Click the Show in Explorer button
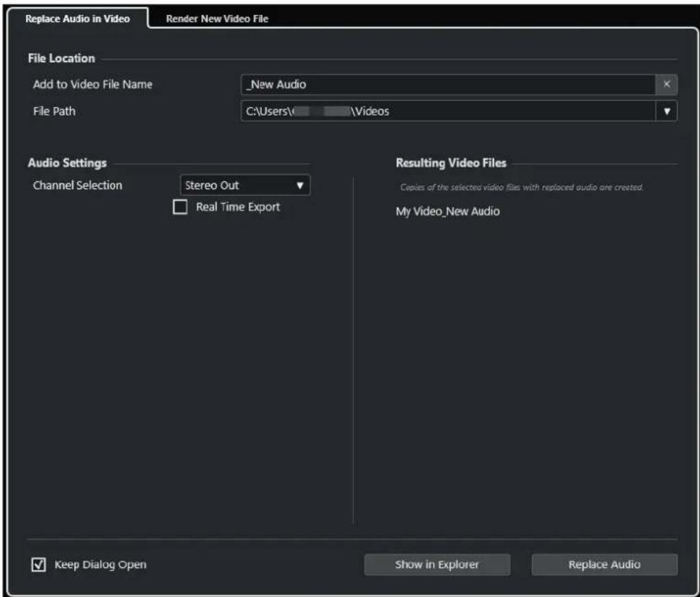The image size is (700, 597). coord(437,564)
